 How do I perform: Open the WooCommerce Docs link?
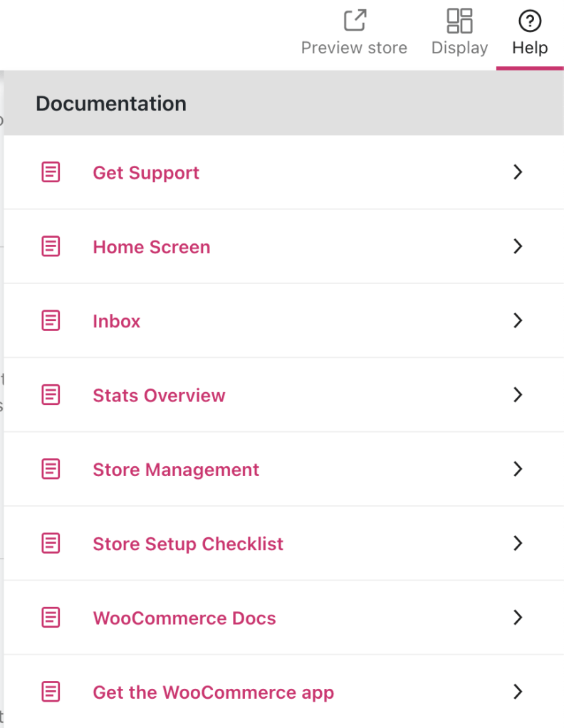point(184,618)
